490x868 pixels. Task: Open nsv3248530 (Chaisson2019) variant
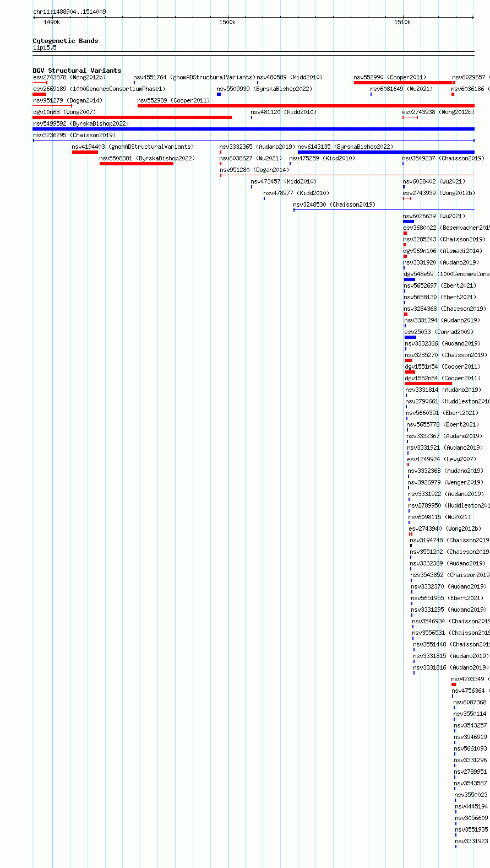(x=334, y=204)
